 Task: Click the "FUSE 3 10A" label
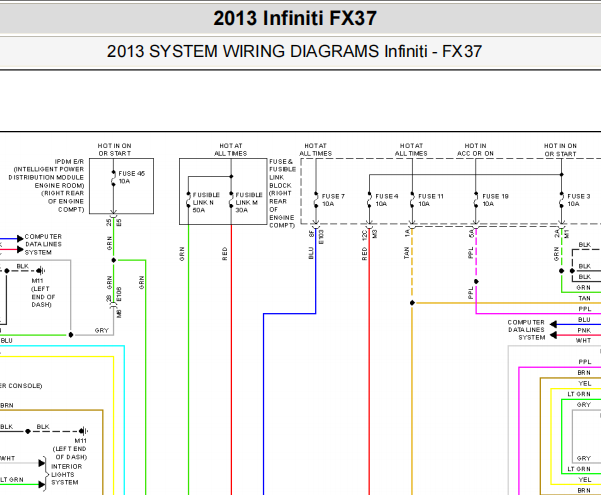tap(579, 200)
